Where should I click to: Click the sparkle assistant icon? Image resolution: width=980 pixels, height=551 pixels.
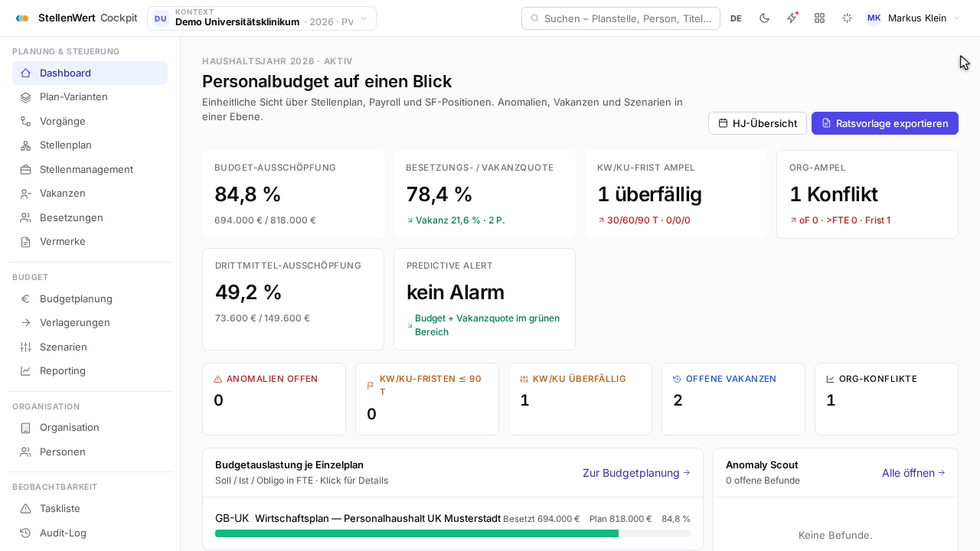pos(847,18)
